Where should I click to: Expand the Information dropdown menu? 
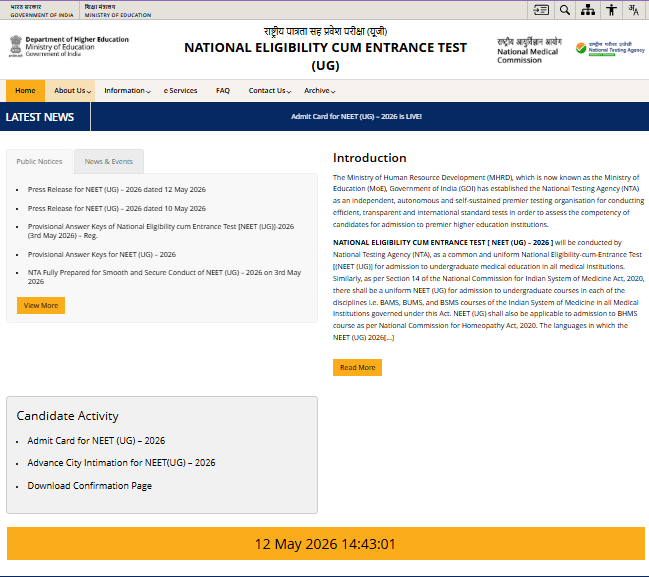pyautogui.click(x=127, y=91)
